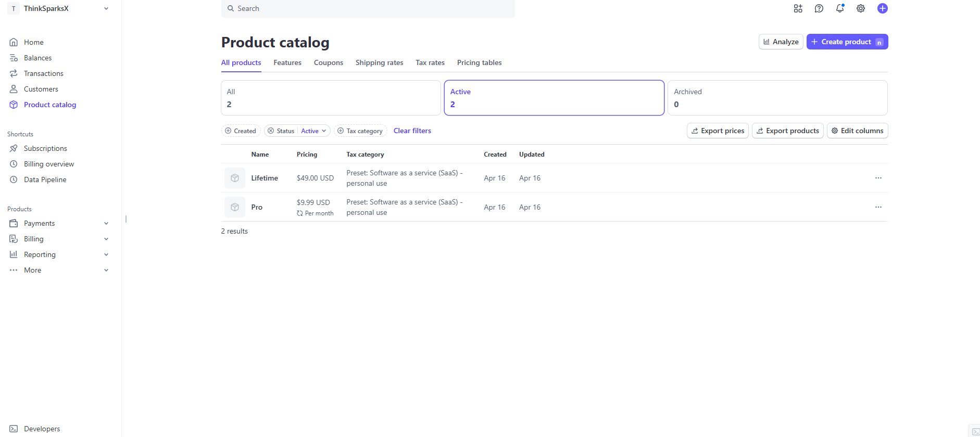This screenshot has height=437, width=980.
Task: Click the Lifetime product thumbnail icon
Action: [235, 178]
